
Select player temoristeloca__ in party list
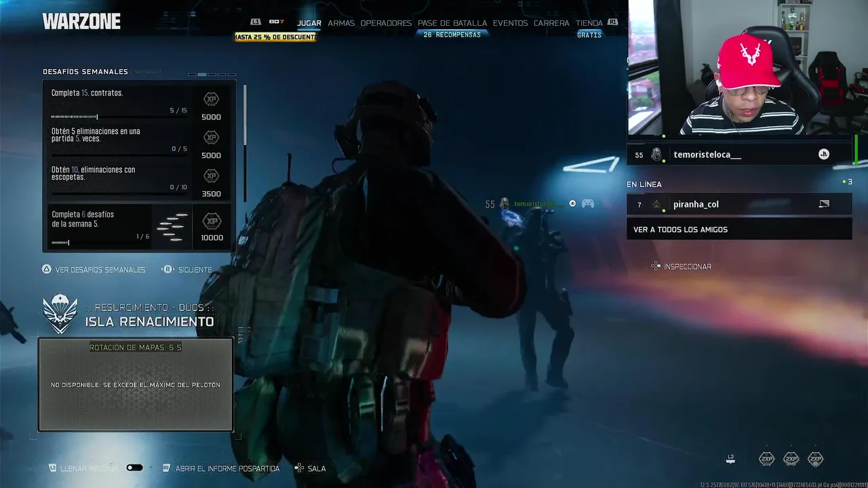pyautogui.click(x=739, y=155)
